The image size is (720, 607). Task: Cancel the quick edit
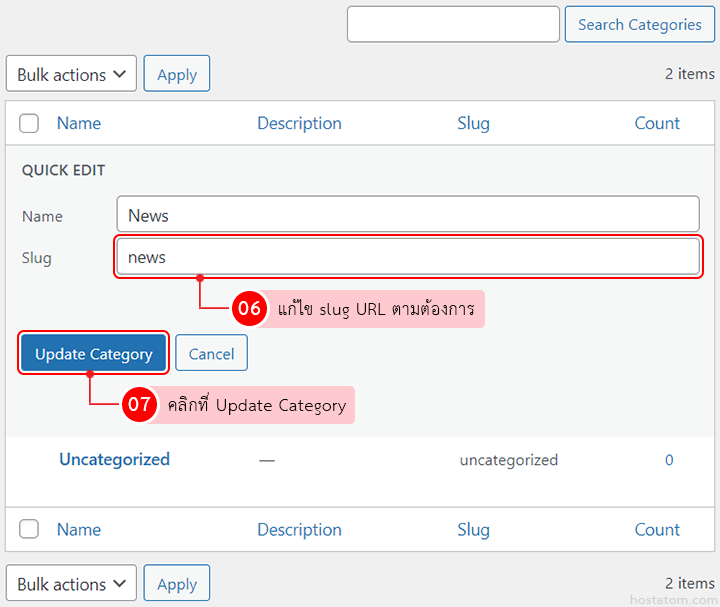click(x=211, y=353)
